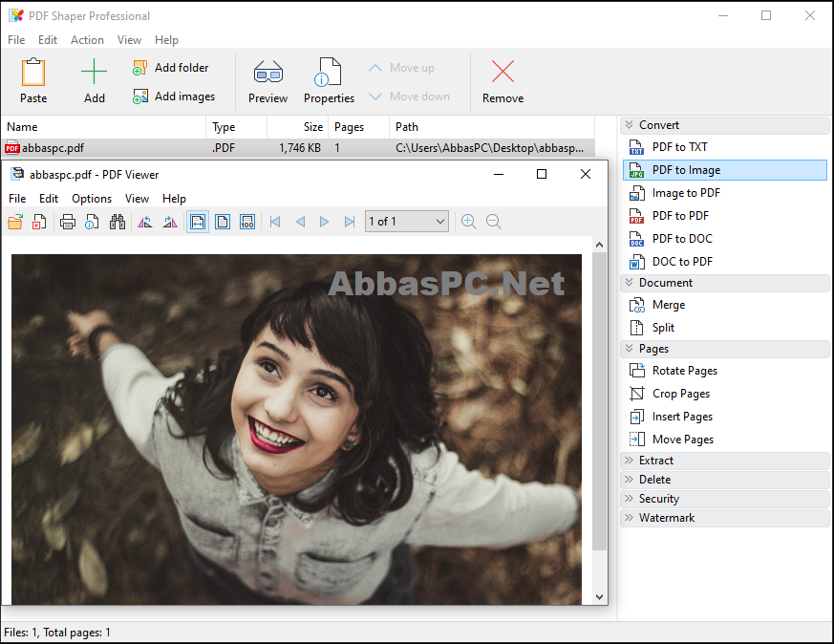
Task: Click the Zoom In magnifier icon
Action: coord(469,222)
